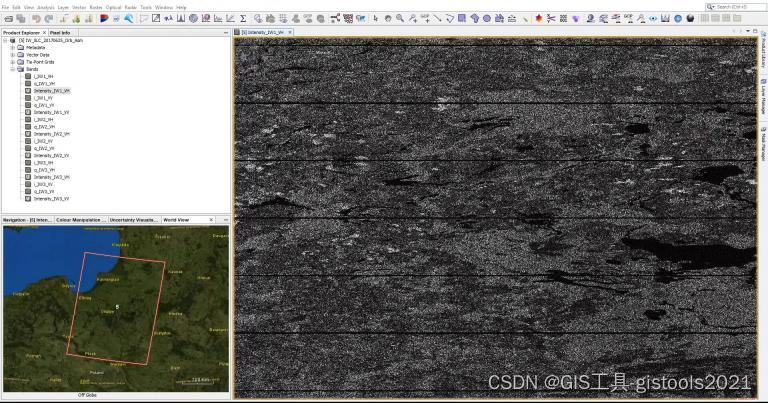Expand the Metadata folder
This screenshot has height=403, width=768.
pos(13,48)
